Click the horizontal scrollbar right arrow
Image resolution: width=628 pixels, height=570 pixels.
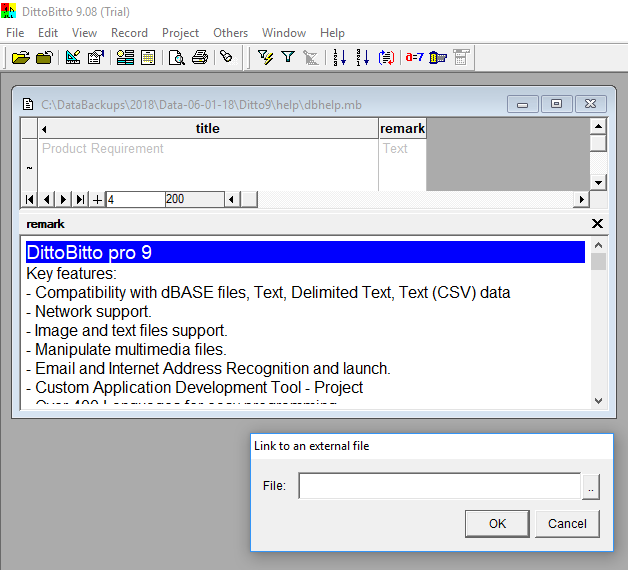pyautogui.click(x=582, y=199)
